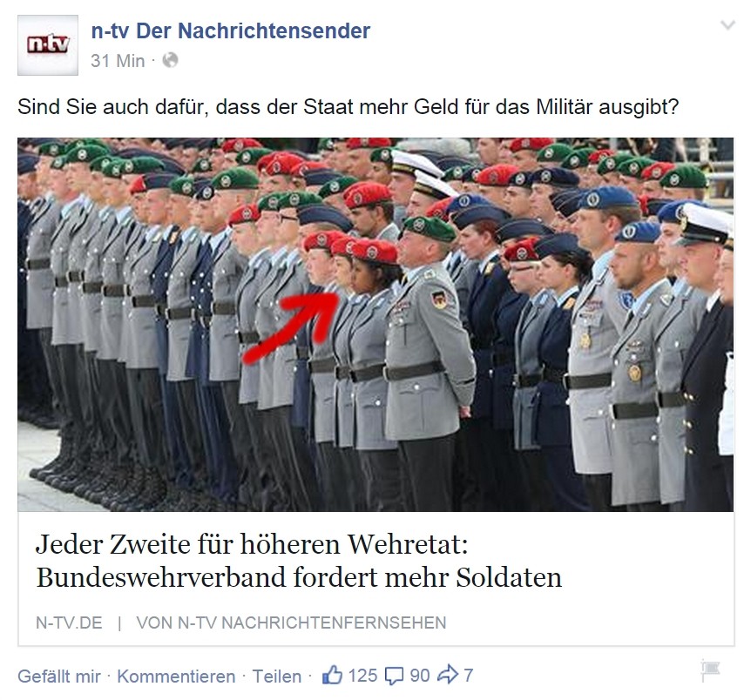Image resolution: width=751 pixels, height=700 pixels.
Task: Click Gefällt mir to like the post
Action: tap(59, 676)
